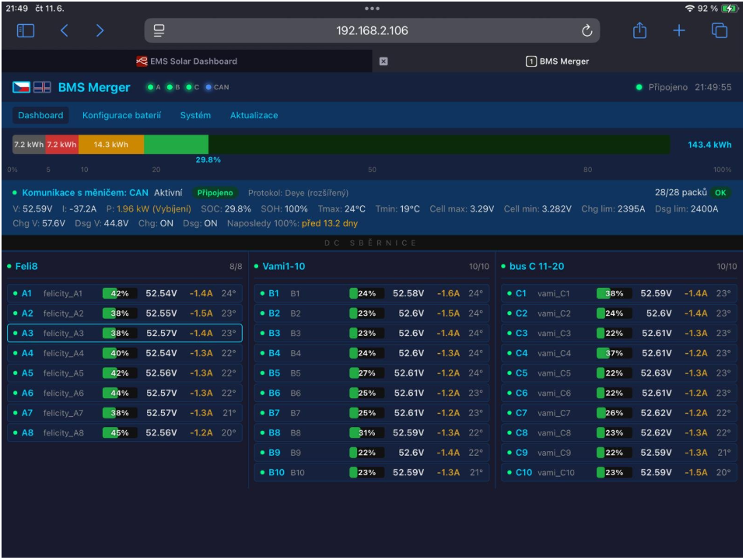The height and width of the screenshot is (560, 746).
Task: Click vami_C7 battery name
Action: pos(554,413)
